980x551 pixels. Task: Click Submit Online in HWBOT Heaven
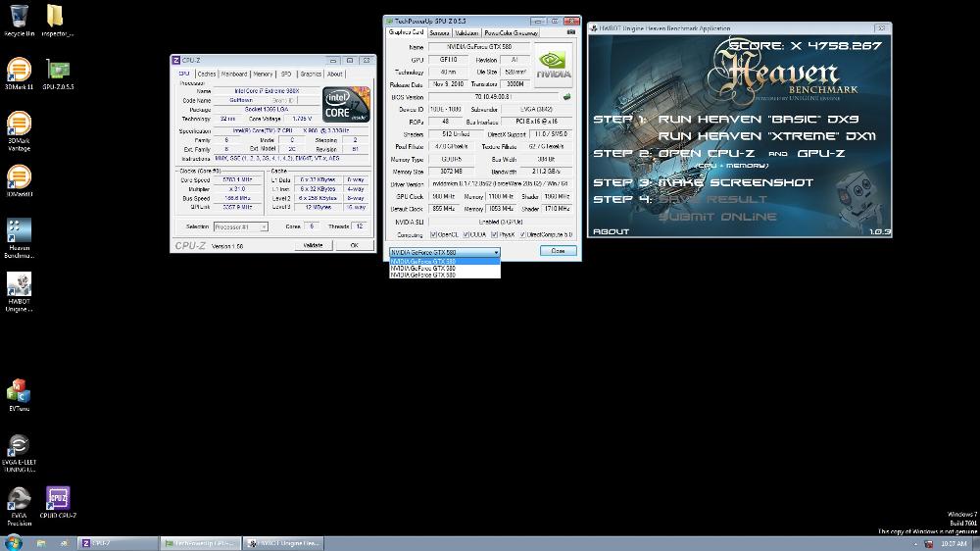[x=717, y=217]
